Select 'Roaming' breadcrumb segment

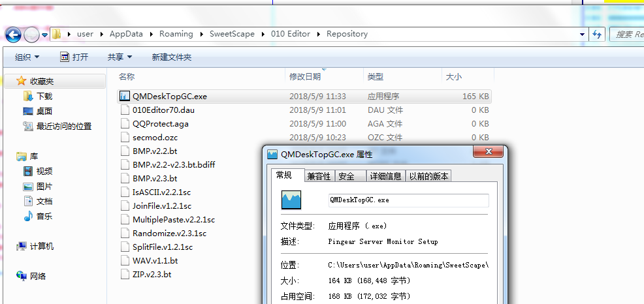tap(176, 34)
